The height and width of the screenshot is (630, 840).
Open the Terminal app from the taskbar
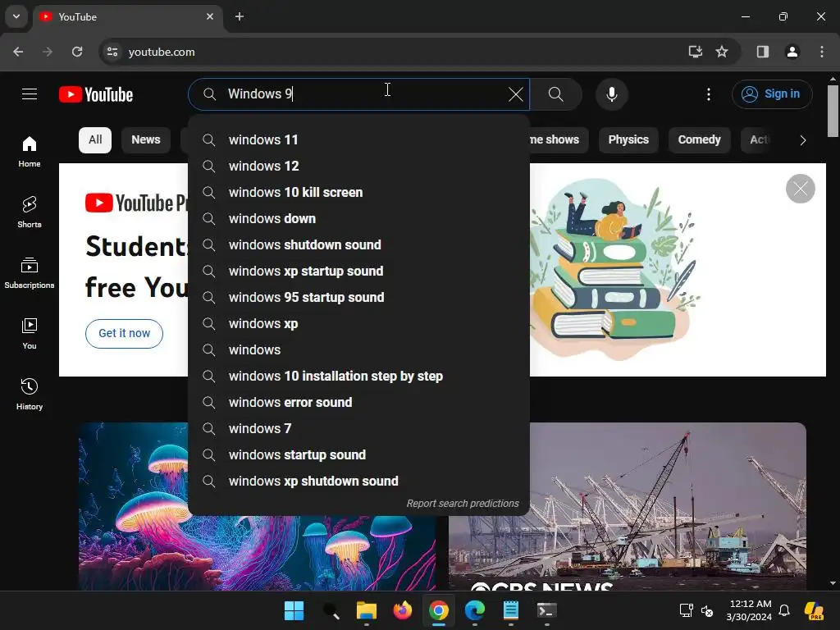547,610
